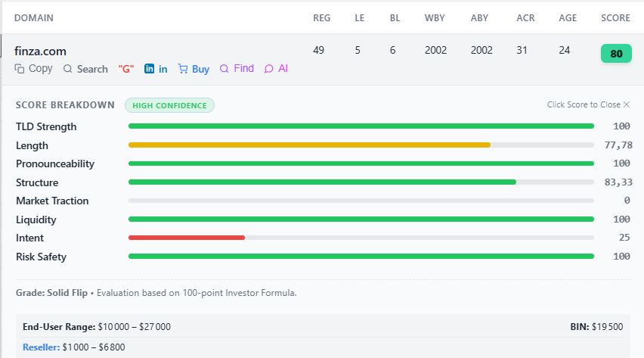Open the Find link
The image size is (644, 358).
tap(237, 69)
